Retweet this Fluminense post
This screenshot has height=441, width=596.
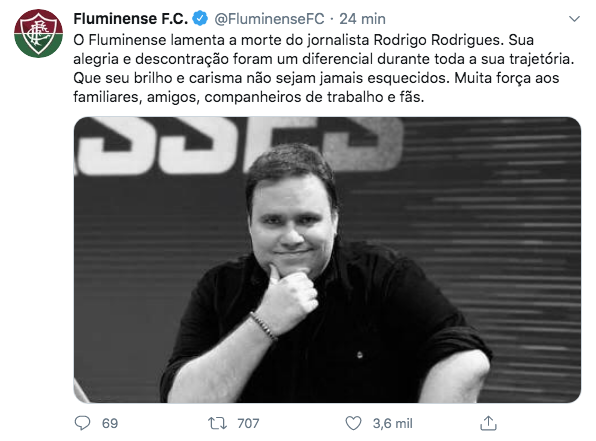tap(217, 423)
